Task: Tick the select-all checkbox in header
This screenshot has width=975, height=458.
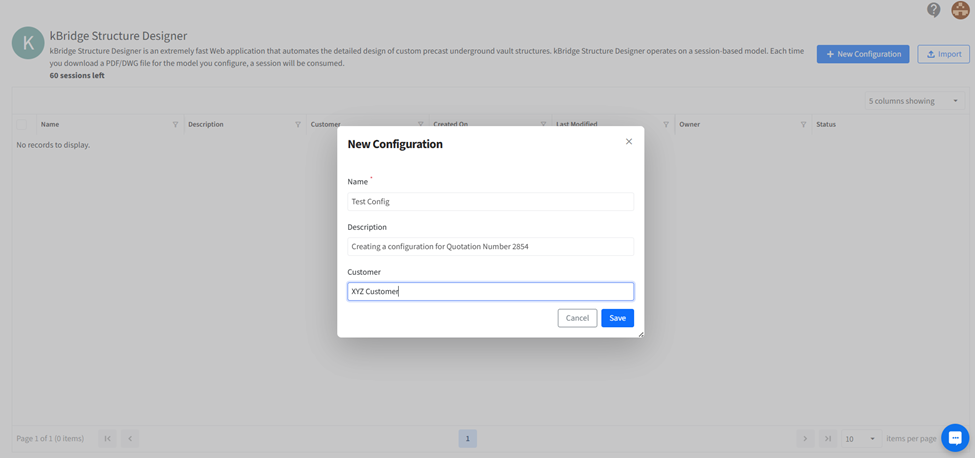Action: click(22, 124)
